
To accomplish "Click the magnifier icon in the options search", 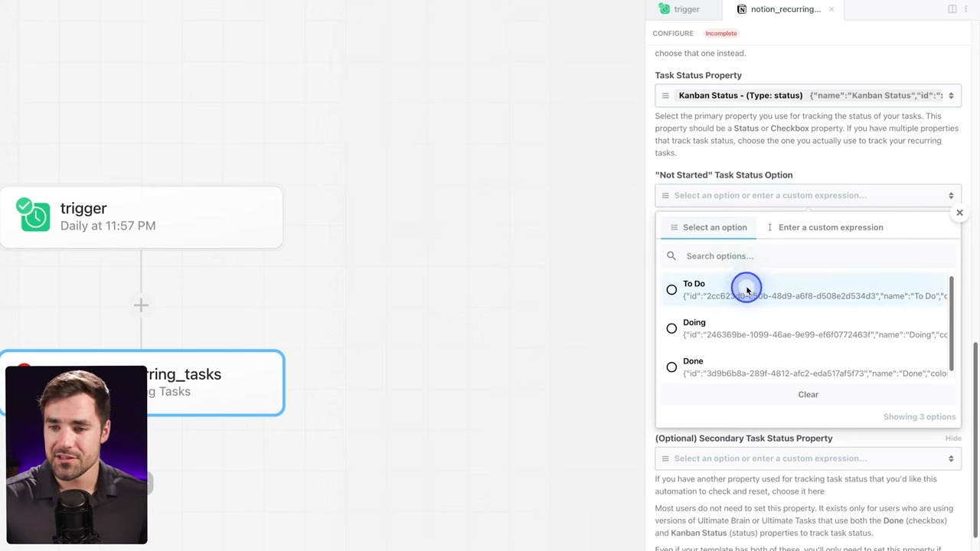I will pyautogui.click(x=671, y=256).
